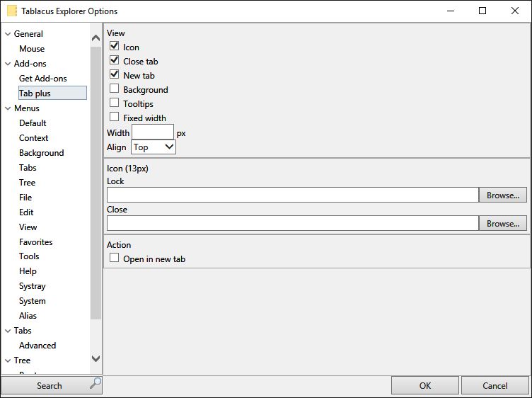Collapse the Tabs tree section
This screenshot has width=532, height=398.
(x=8, y=331)
